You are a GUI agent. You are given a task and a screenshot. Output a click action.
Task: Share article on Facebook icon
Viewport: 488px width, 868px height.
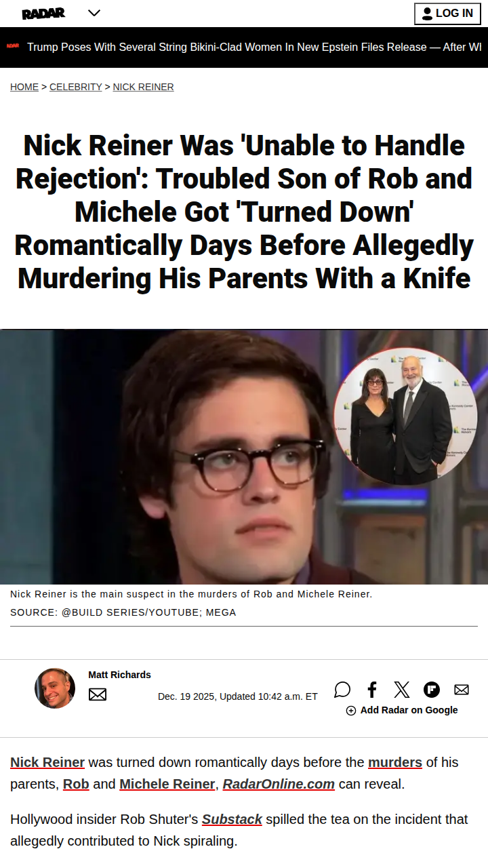click(x=372, y=690)
